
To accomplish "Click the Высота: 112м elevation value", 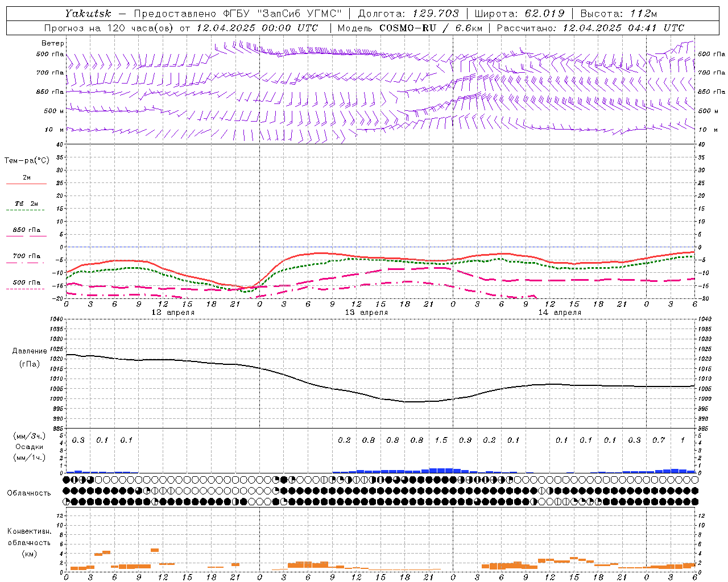I will pyautogui.click(x=618, y=14).
